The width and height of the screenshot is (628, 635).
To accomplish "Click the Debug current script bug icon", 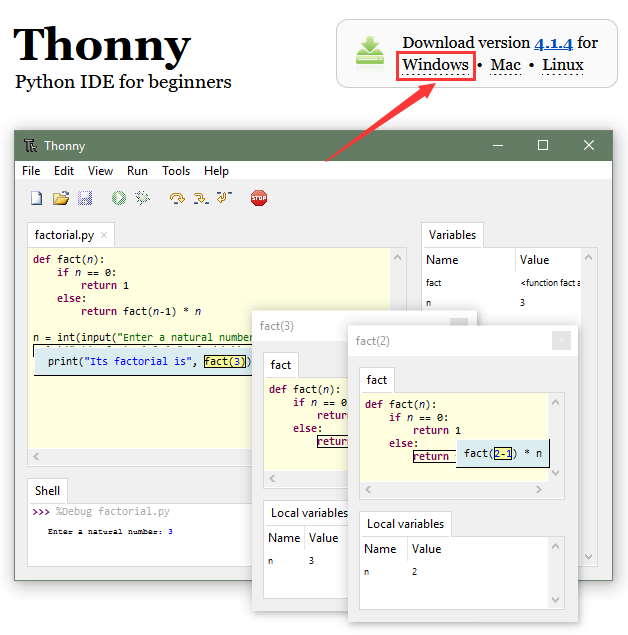I will [143, 198].
